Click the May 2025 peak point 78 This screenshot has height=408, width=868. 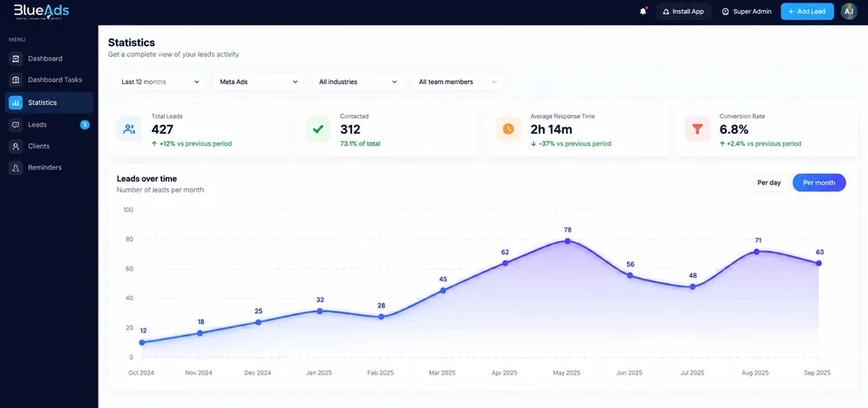click(568, 241)
